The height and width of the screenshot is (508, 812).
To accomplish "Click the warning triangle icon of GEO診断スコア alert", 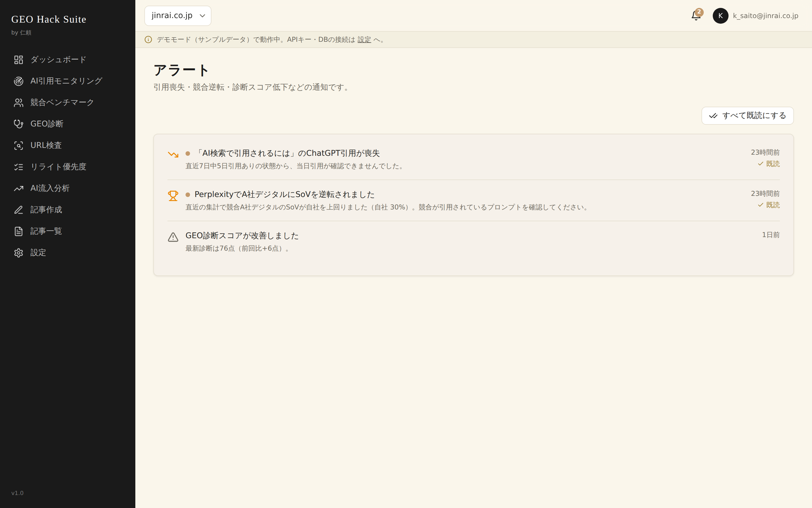I will [173, 237].
